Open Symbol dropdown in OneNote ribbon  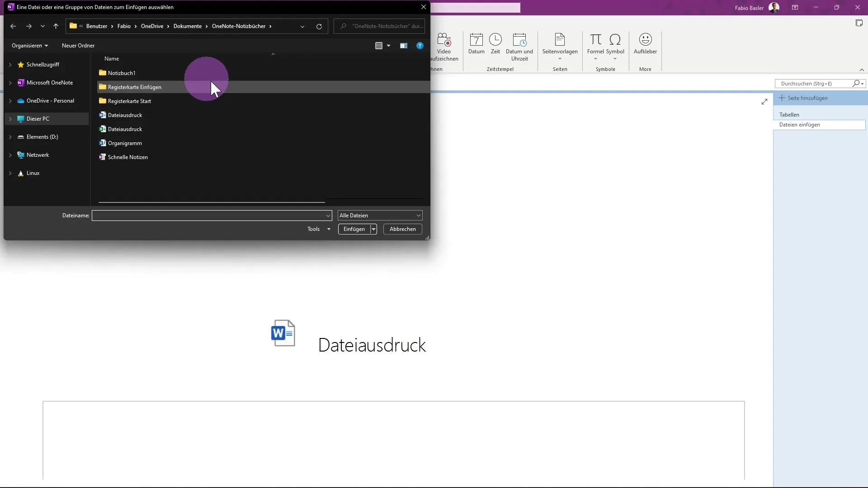[615, 47]
